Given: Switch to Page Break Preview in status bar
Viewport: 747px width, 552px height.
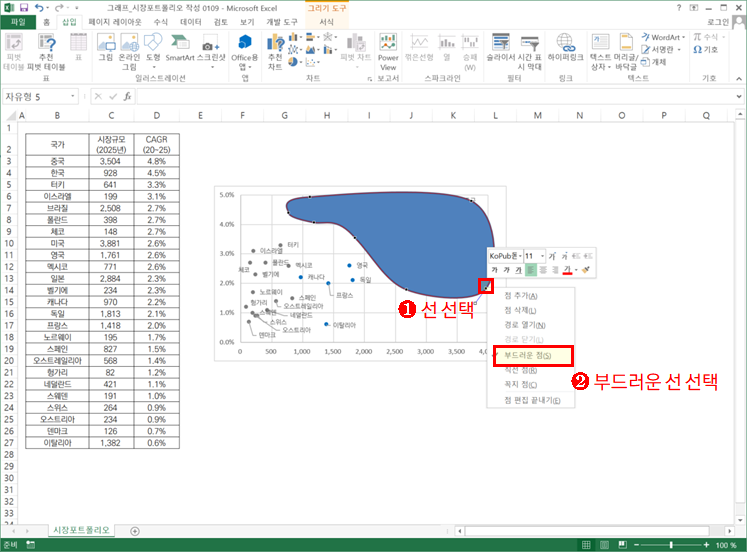Looking at the screenshot, I should pos(622,545).
